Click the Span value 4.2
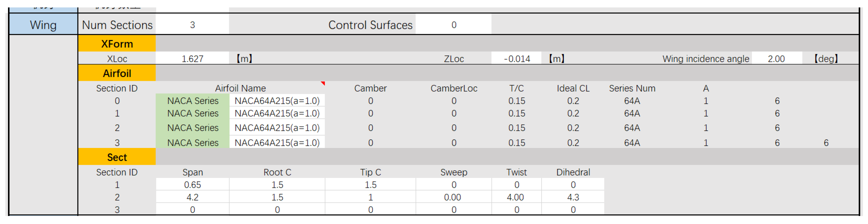868x224 pixels. coord(192,197)
